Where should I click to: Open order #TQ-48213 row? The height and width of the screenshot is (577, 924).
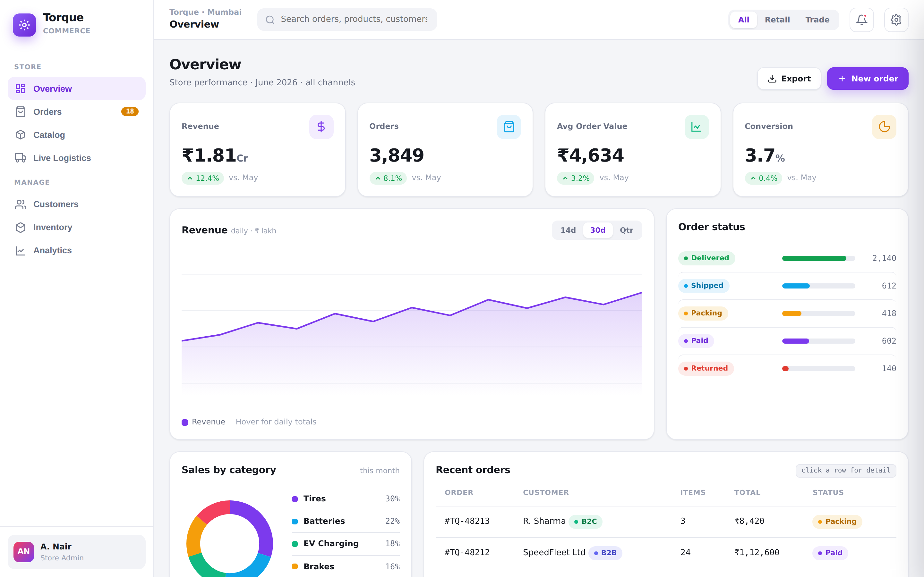665,521
